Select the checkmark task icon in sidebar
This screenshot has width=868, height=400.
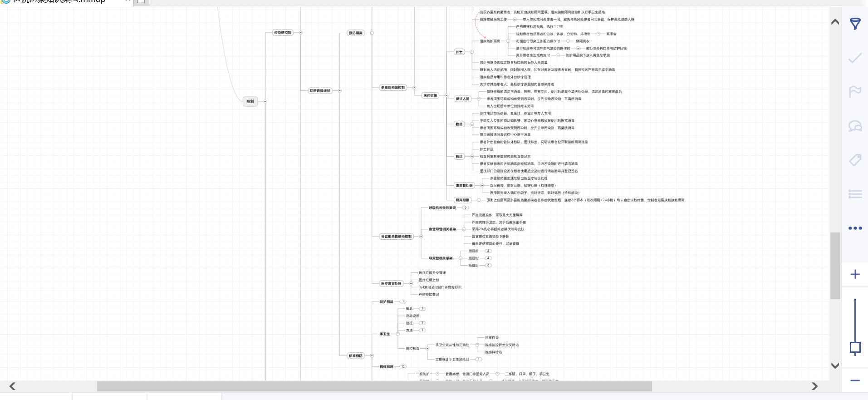pos(855,58)
